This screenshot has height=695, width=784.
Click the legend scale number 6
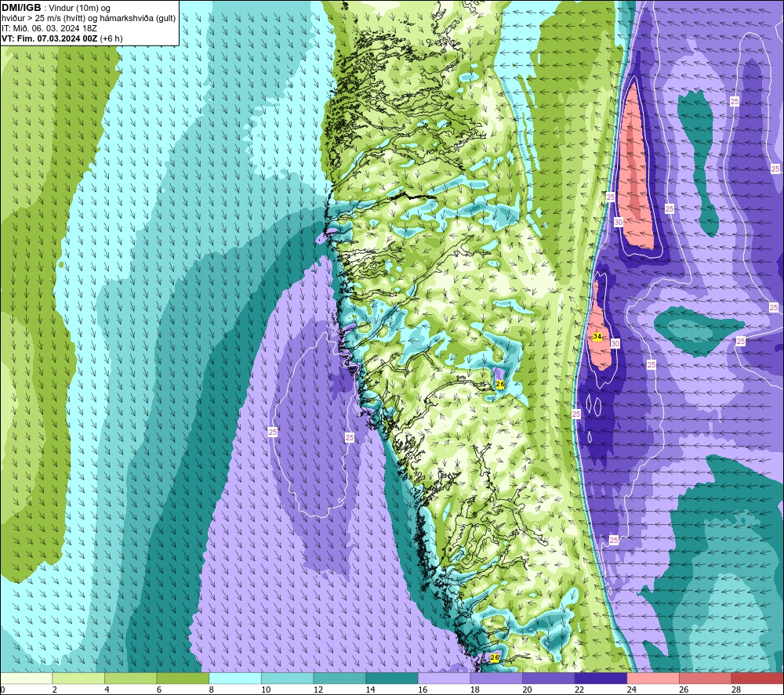[159, 690]
